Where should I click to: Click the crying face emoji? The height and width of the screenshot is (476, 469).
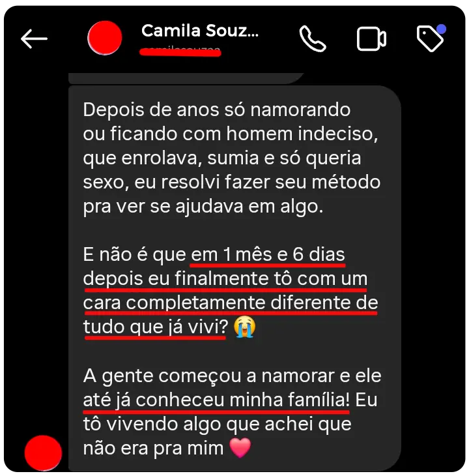244,327
